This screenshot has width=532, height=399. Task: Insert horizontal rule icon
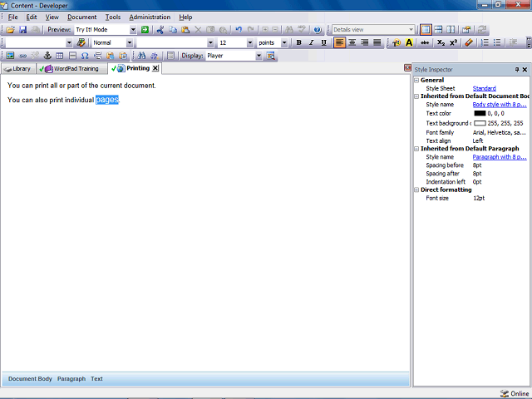[72, 56]
